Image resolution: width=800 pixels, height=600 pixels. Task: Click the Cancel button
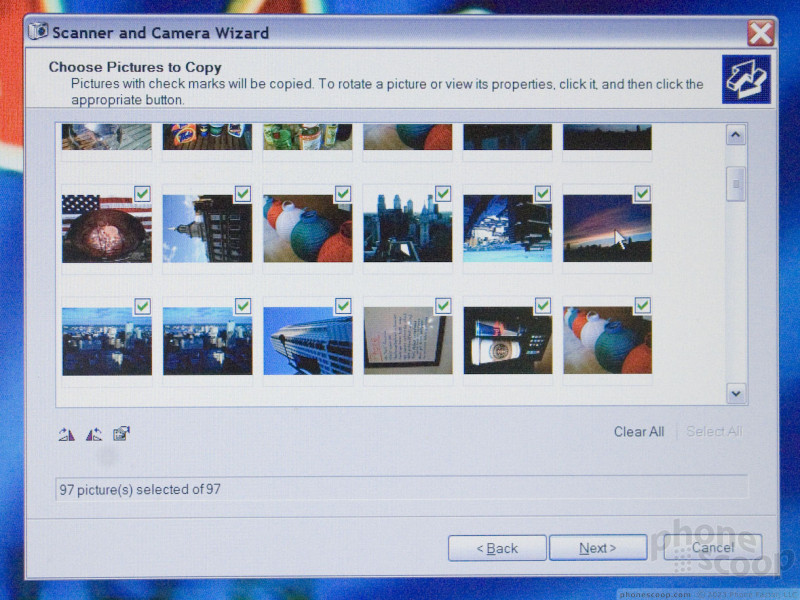pyautogui.click(x=713, y=547)
